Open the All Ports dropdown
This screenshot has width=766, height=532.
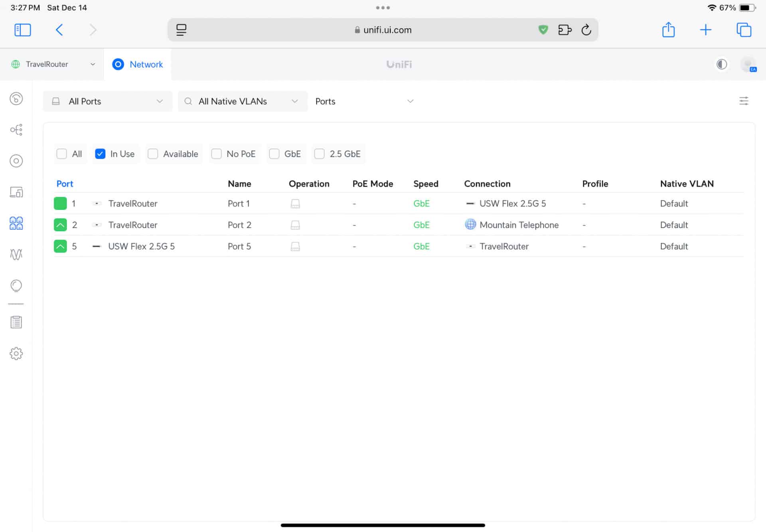pyautogui.click(x=108, y=101)
